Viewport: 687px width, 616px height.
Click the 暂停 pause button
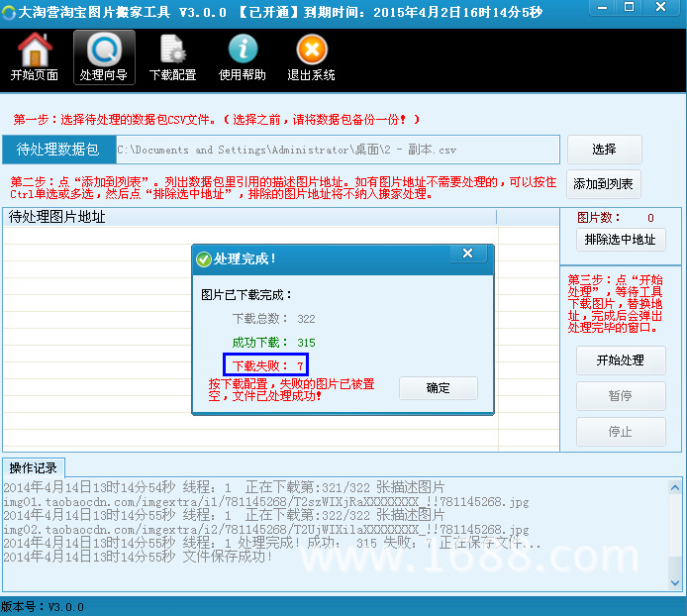621,396
